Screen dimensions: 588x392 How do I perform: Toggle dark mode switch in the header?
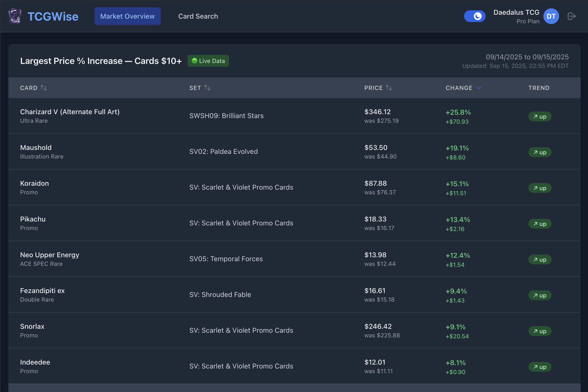(475, 16)
